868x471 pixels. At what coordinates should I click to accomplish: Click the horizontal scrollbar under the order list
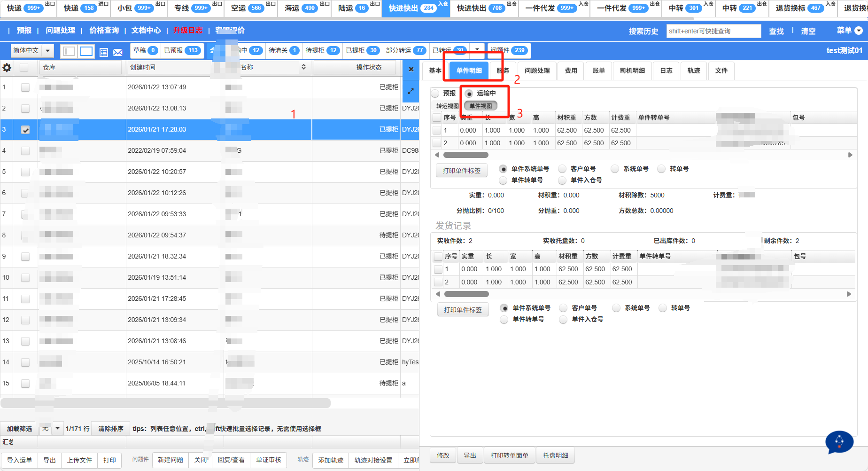(x=165, y=403)
